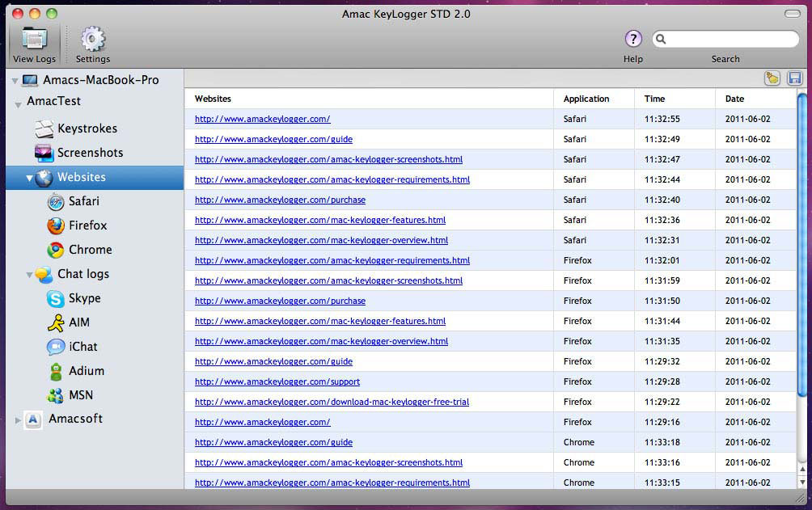Click the magnifying glass in the search box

tap(661, 39)
